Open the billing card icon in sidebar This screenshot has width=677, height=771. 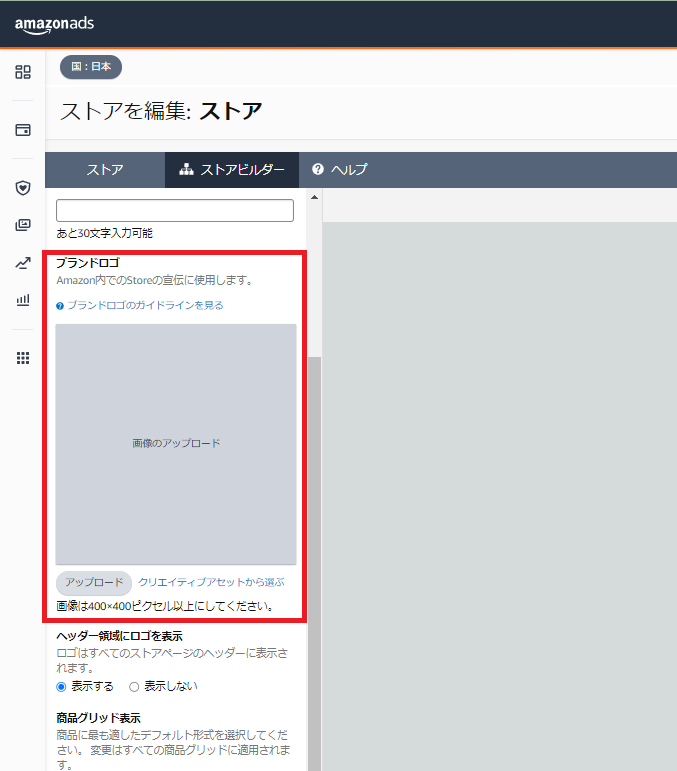pos(23,130)
